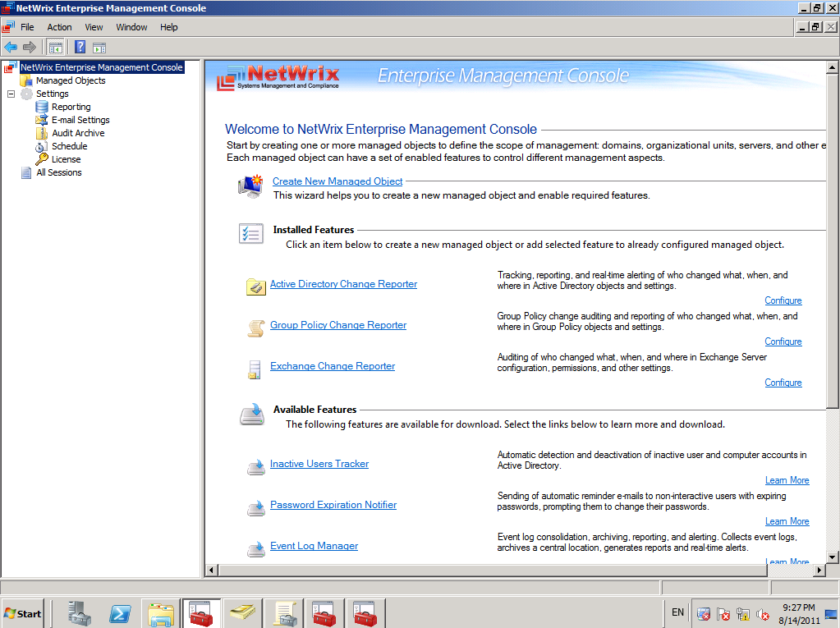Viewport: 840px width, 628px height.
Task: Click the Create New Managed Object wizard icon
Action: point(250,186)
